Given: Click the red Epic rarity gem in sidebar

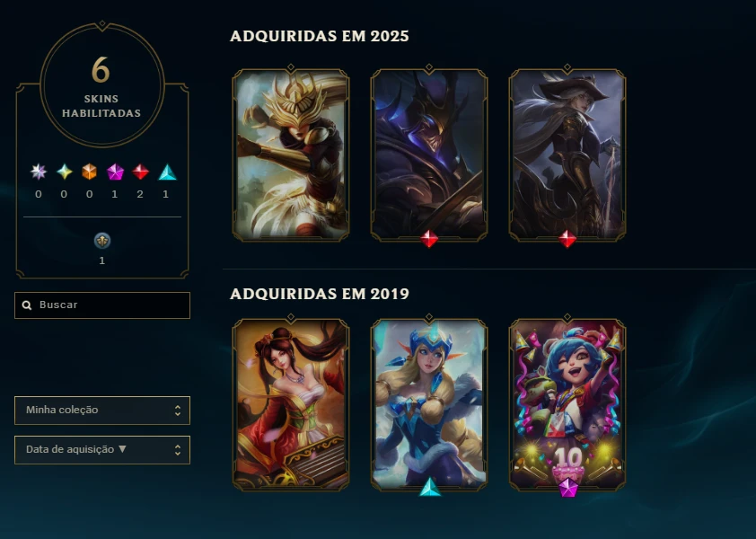Looking at the screenshot, I should (140, 172).
